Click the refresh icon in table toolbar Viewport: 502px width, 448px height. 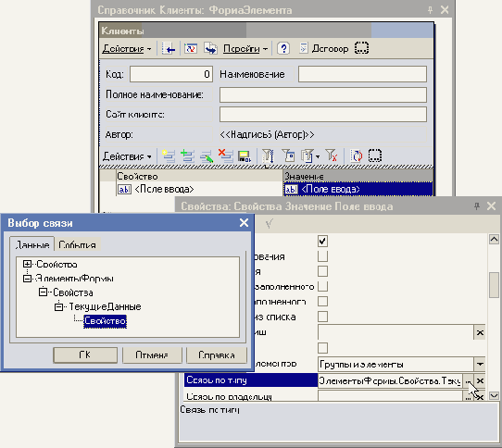(356, 156)
